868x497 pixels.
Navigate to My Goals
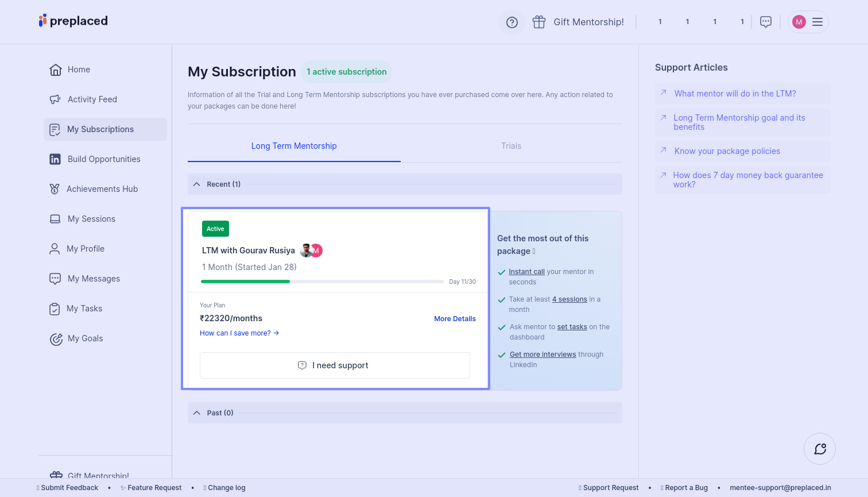[85, 338]
